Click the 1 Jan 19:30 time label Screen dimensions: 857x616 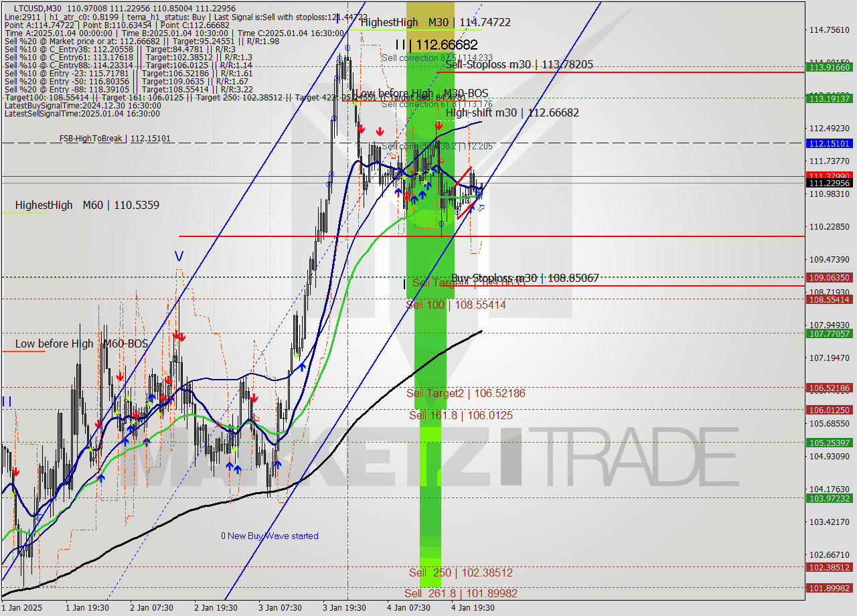pyautogui.click(x=87, y=608)
